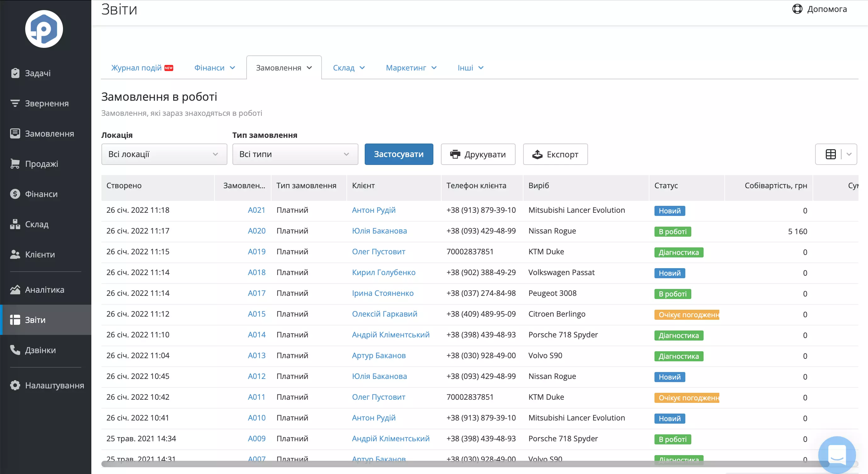Switch to Фінанси reports tab
The height and width of the screenshot is (474, 868).
click(x=215, y=68)
